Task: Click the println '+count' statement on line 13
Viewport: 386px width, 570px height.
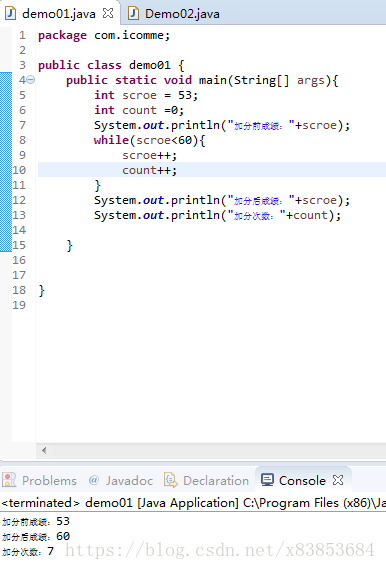Action: point(217,215)
